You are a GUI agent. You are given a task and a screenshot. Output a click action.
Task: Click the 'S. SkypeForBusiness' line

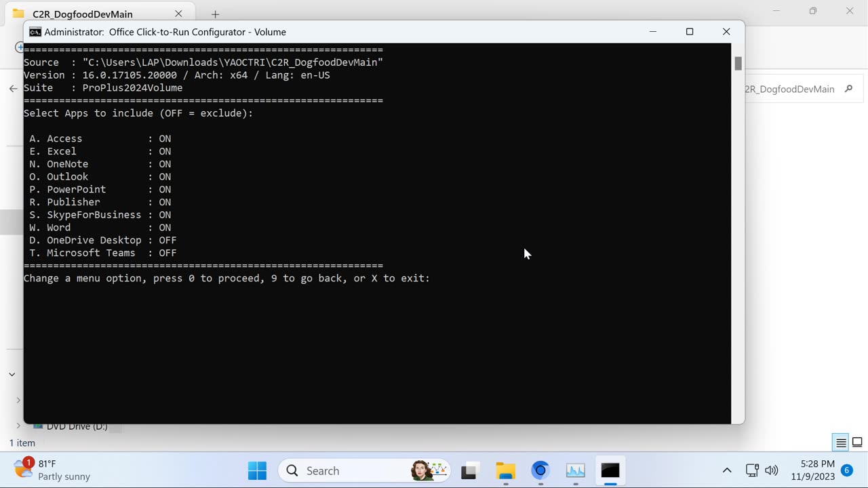(100, 215)
